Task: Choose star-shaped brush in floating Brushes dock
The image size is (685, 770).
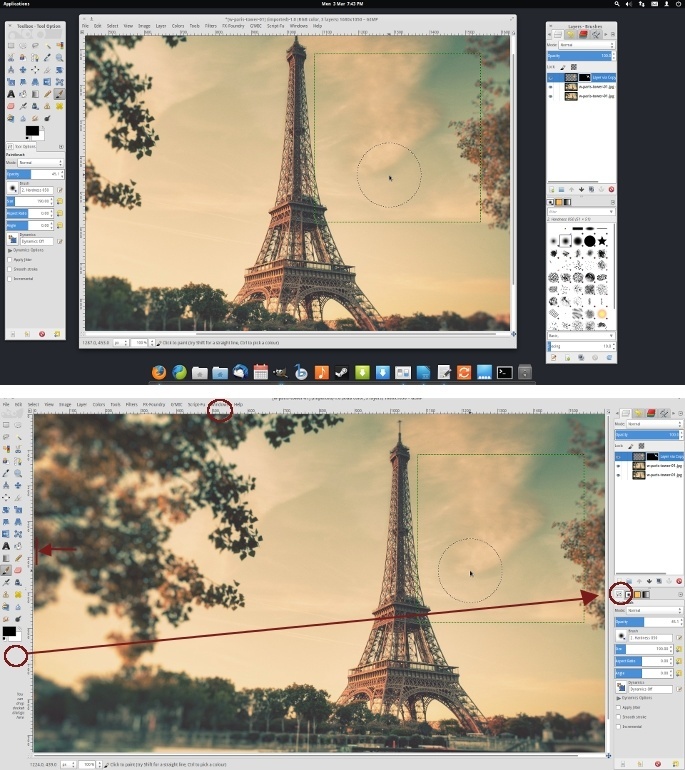Action: point(602,241)
